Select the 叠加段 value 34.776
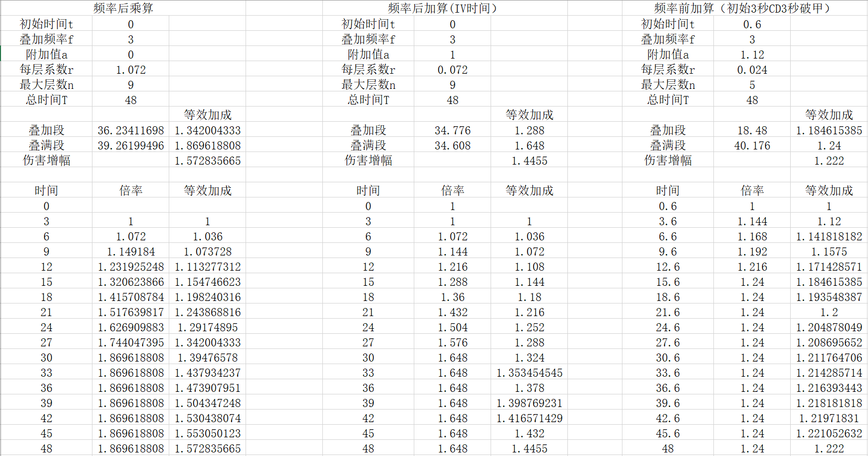Viewport: 868px width, 456px height. pos(453,130)
